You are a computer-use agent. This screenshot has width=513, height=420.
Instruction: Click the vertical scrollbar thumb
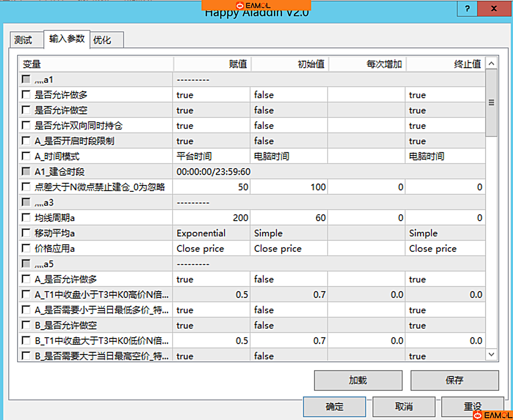click(491, 103)
